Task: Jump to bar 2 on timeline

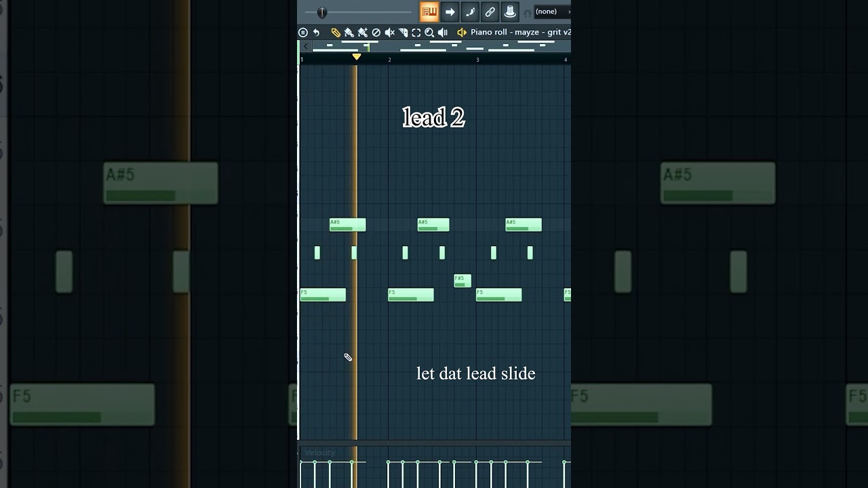Action: tap(389, 60)
